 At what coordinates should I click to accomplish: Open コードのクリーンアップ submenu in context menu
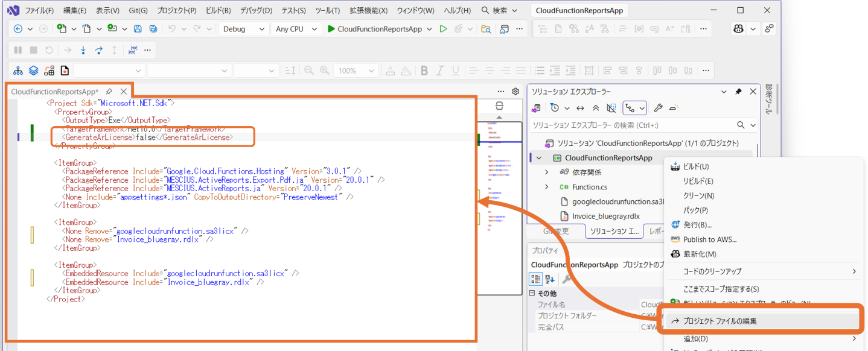pyautogui.click(x=763, y=271)
